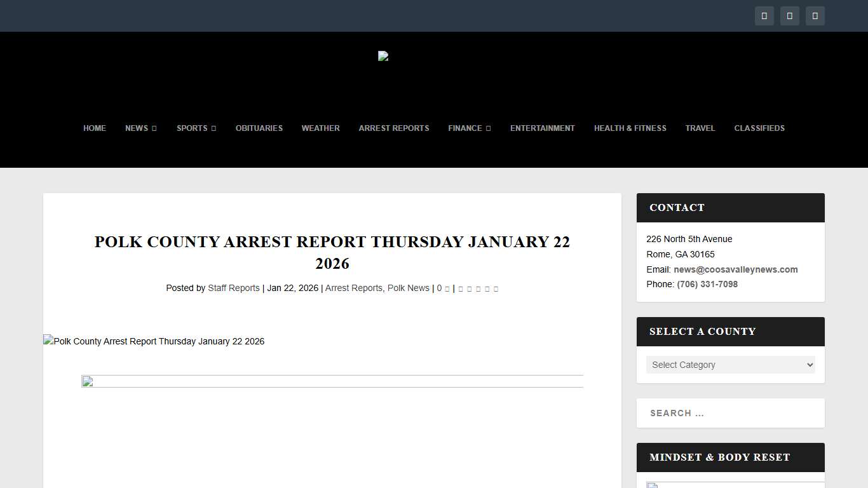This screenshot has height=488, width=868.
Task: Open the first social media icon in top bar
Action: [x=764, y=16]
